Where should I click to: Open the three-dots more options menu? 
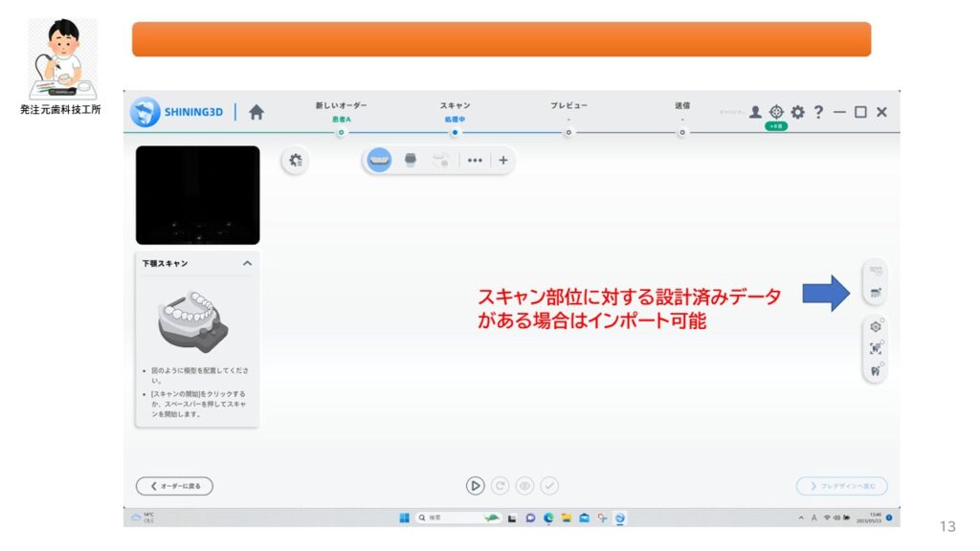pyautogui.click(x=475, y=160)
